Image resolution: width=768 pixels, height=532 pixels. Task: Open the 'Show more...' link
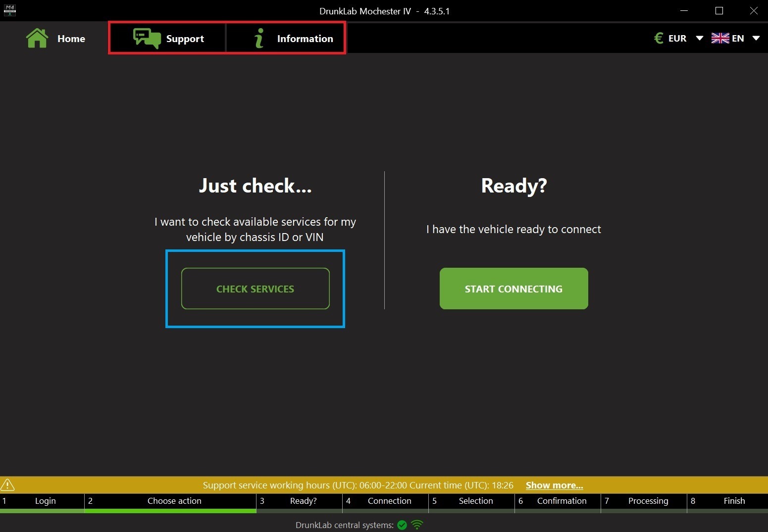(554, 485)
